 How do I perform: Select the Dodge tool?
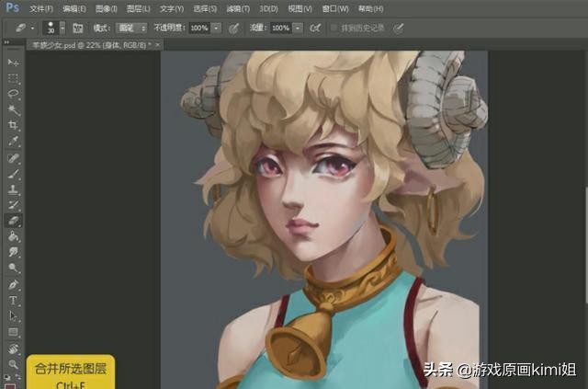(13, 268)
